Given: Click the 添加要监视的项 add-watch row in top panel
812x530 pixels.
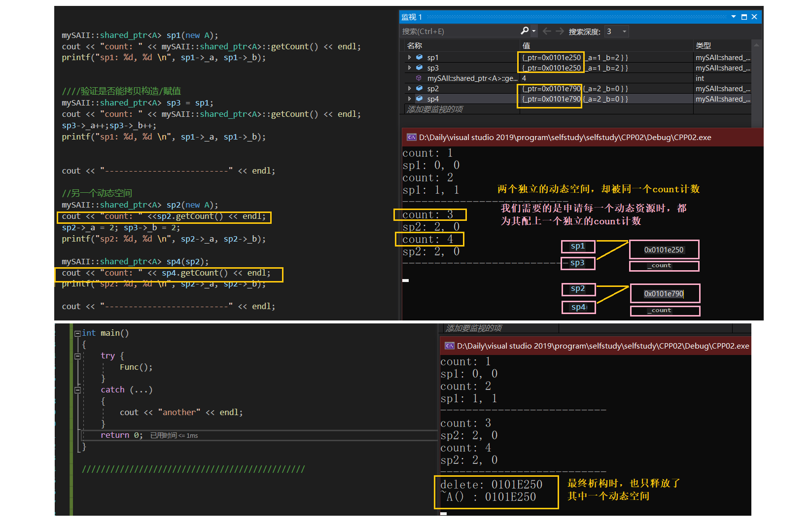Looking at the screenshot, I should [x=435, y=109].
